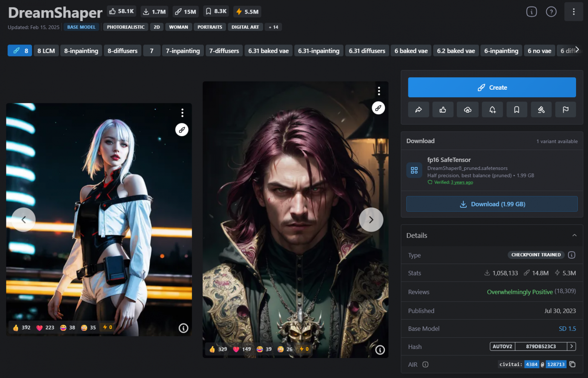Toggle heart reaction showing 223

tap(45, 327)
